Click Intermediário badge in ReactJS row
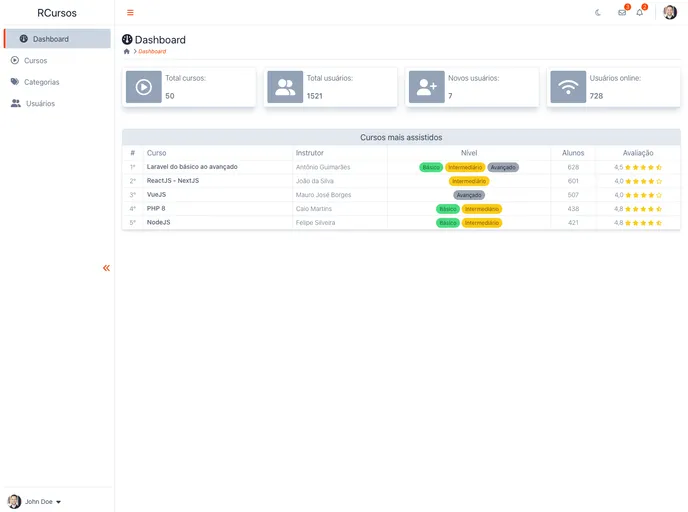Viewport: 688px width, 512px height. click(469, 181)
